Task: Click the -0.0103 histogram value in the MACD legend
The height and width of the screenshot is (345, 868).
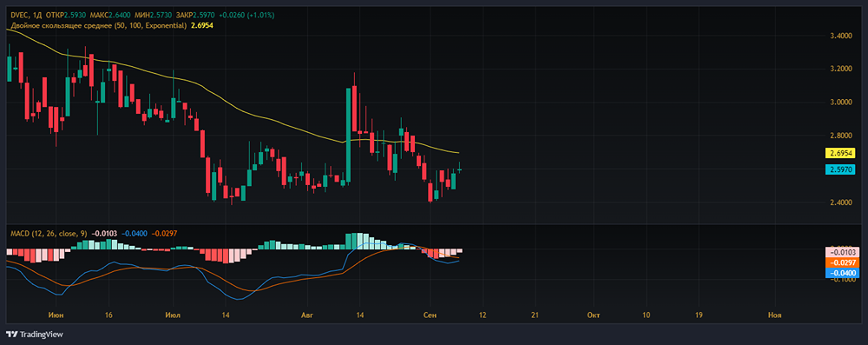Action: (x=103, y=234)
